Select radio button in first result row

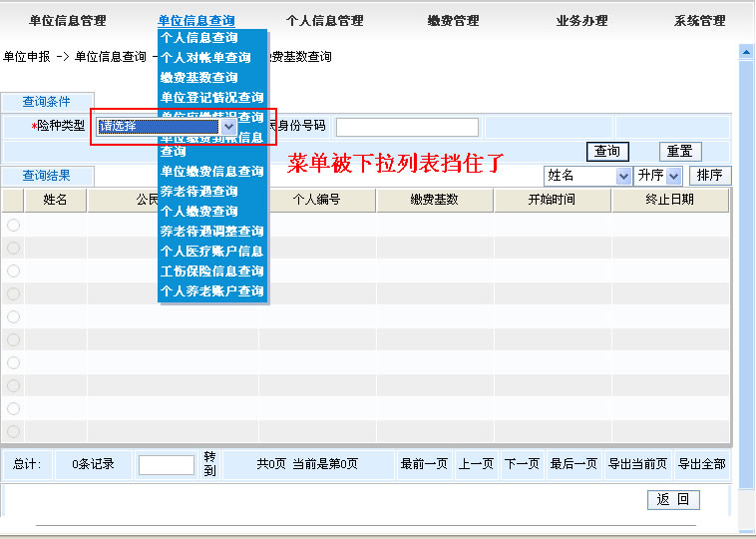click(x=14, y=225)
